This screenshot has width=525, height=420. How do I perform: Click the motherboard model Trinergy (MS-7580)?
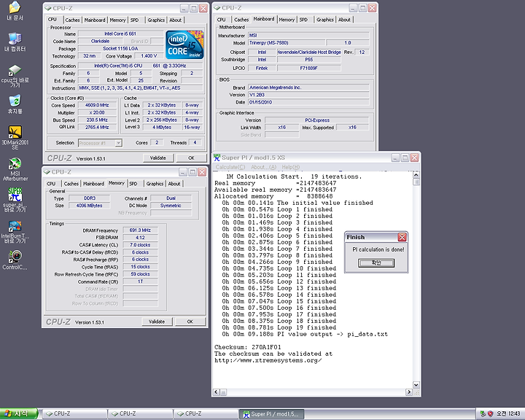point(287,42)
